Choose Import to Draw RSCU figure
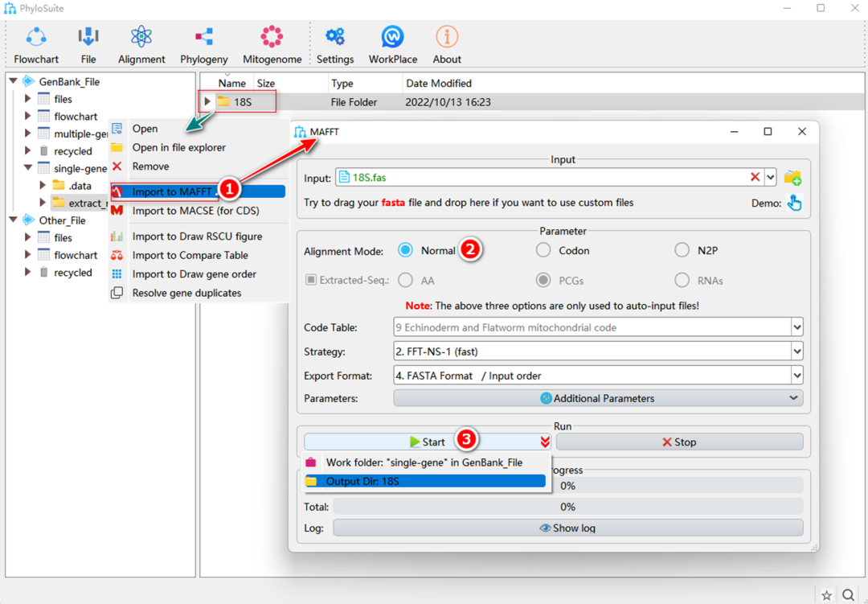The height and width of the screenshot is (604, 868). coord(197,236)
